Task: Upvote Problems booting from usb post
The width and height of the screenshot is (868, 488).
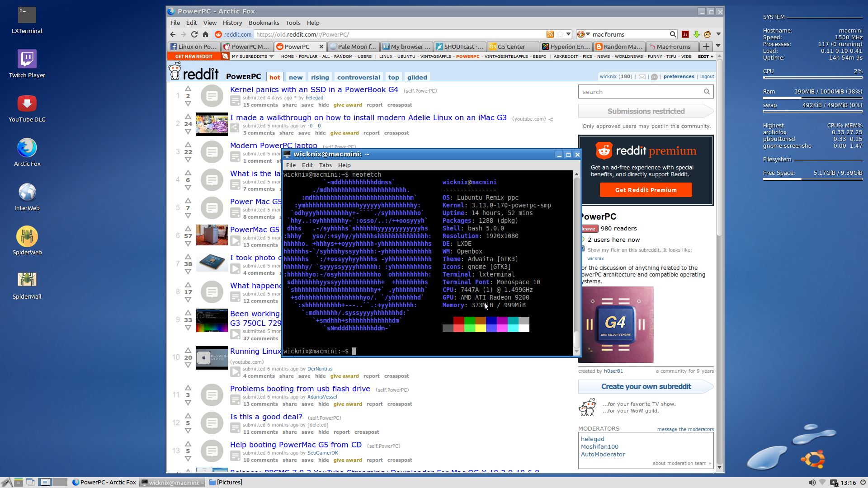Action: point(188,388)
